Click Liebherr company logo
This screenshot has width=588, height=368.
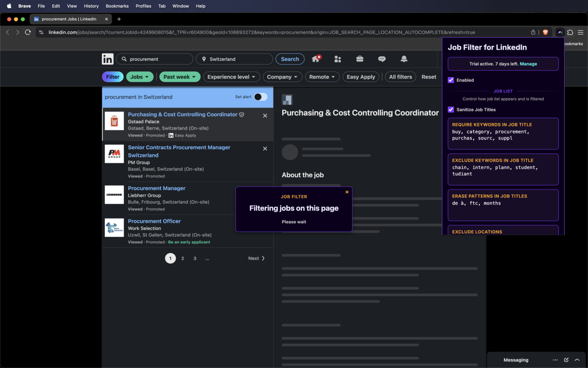click(114, 195)
